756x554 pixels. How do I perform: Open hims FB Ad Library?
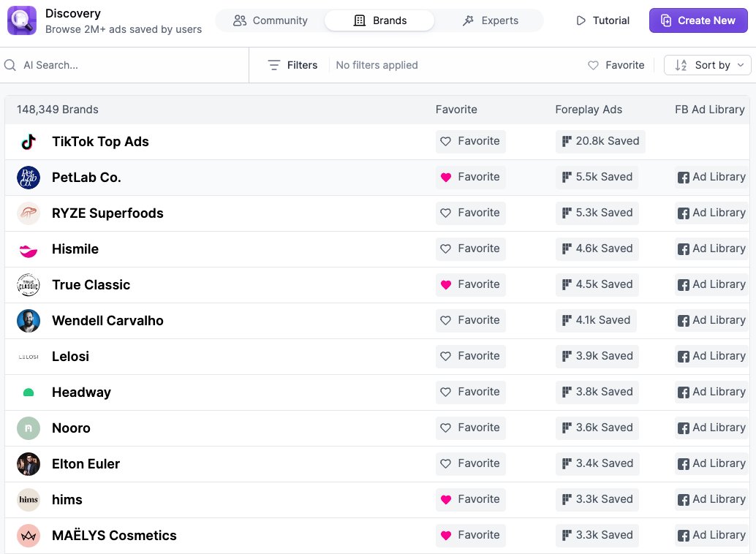(711, 499)
